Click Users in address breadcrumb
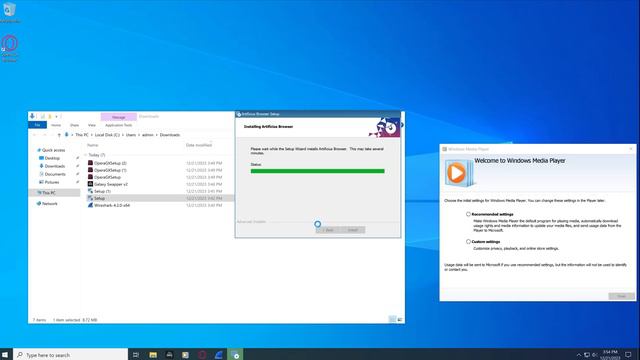640x360 pixels. [x=131, y=135]
